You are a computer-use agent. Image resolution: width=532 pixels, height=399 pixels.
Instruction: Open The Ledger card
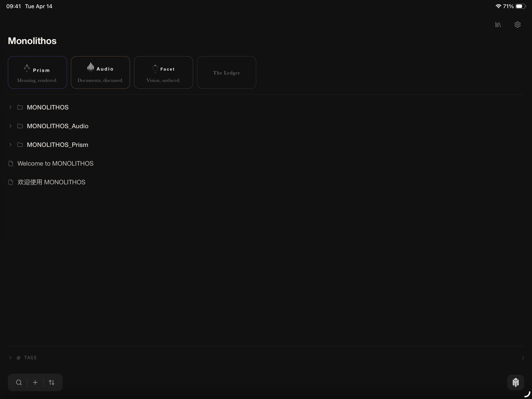226,72
